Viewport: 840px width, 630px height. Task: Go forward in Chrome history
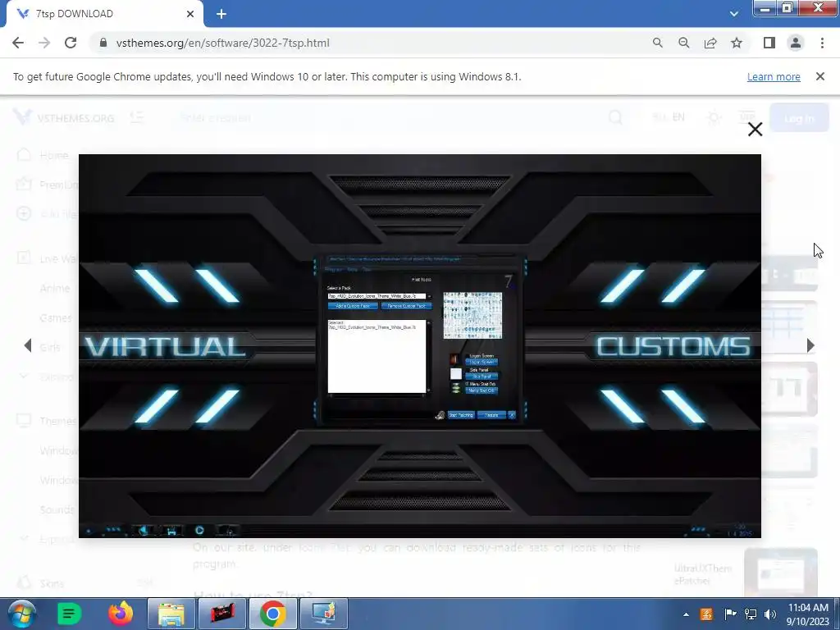coord(44,43)
